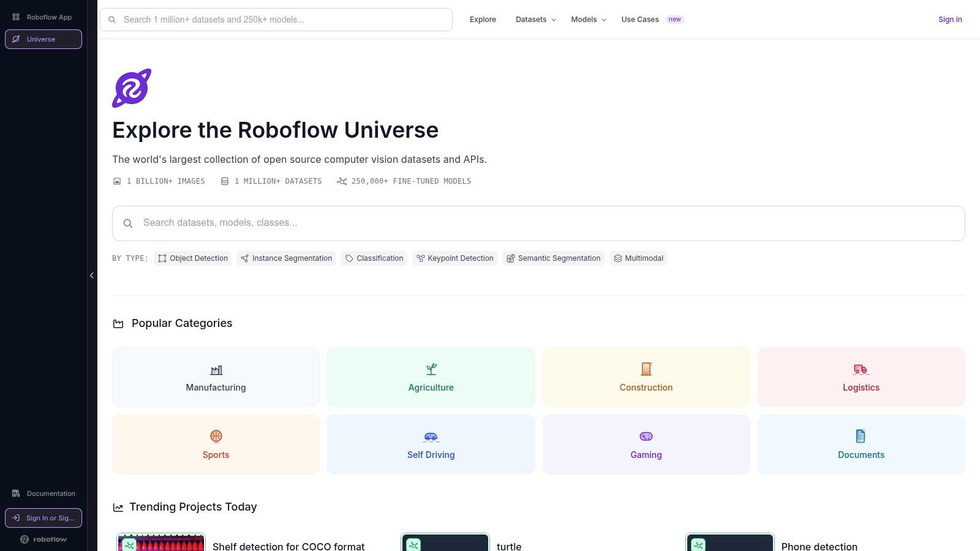980x551 pixels.
Task: Click the 250,000+ FINE-TUNED MODELS stat text
Action: coord(411,181)
